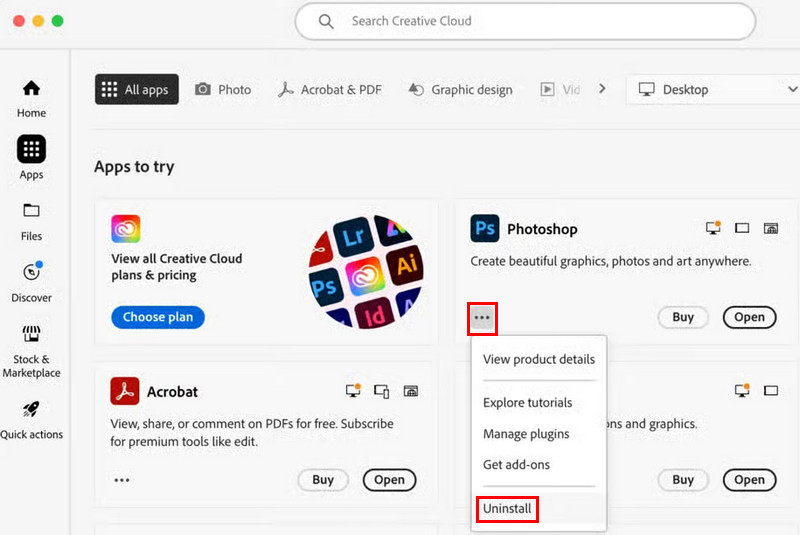Click the Photoshop title text
Screen dimensions: 800x535
542,229
